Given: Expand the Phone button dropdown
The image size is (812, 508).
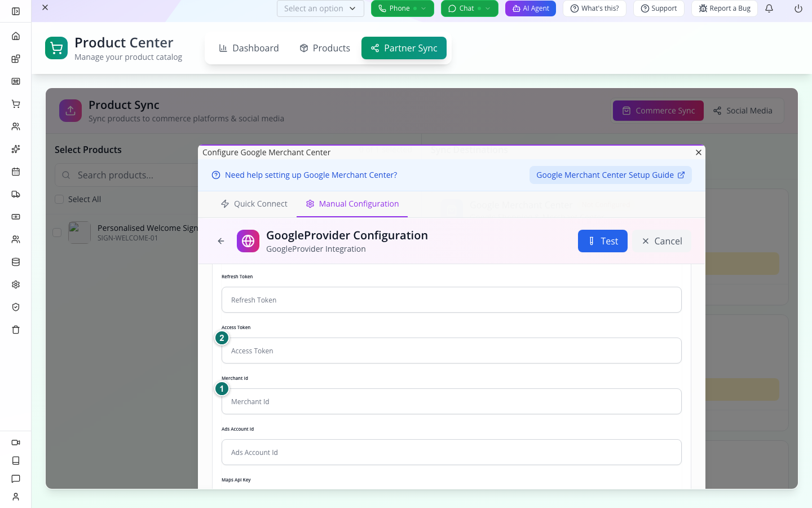Looking at the screenshot, I should [423, 8].
